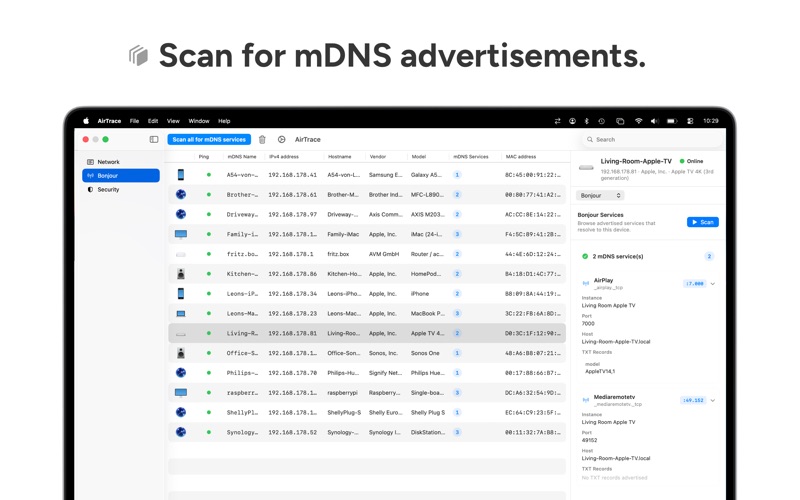
Task: Sort by Model column header
Action: coord(418,157)
